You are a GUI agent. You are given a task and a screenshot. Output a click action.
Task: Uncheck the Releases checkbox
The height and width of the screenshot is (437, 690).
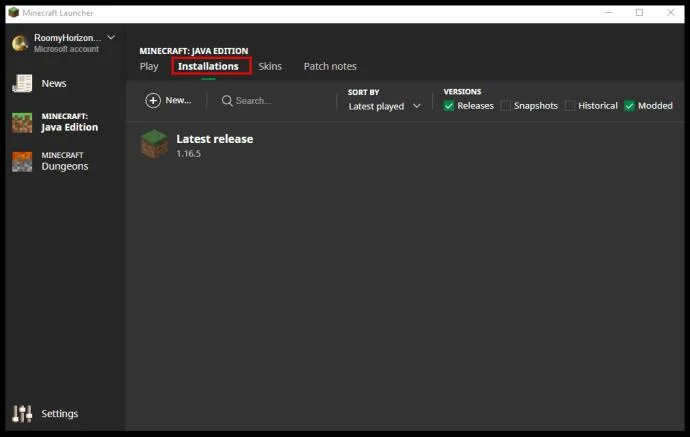click(x=449, y=106)
